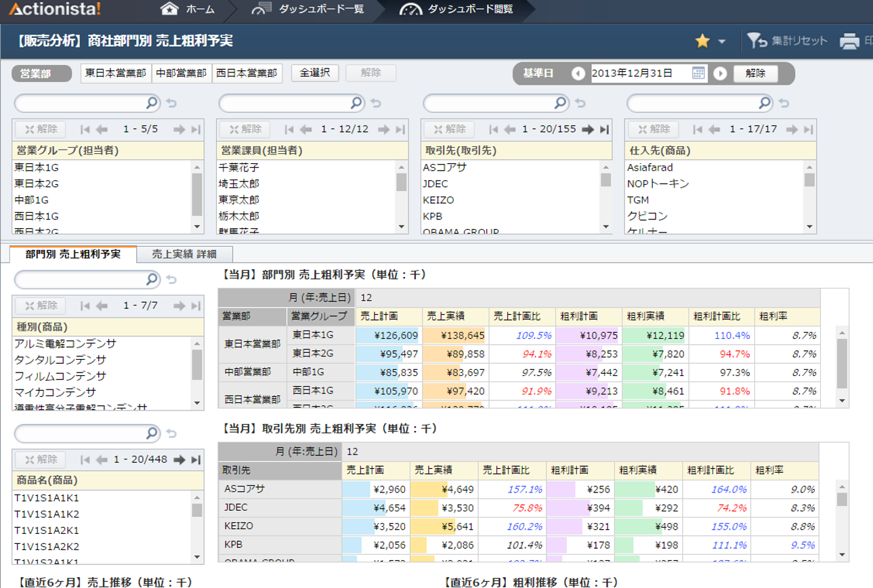Jump to last page in 取引先 list

click(605, 129)
